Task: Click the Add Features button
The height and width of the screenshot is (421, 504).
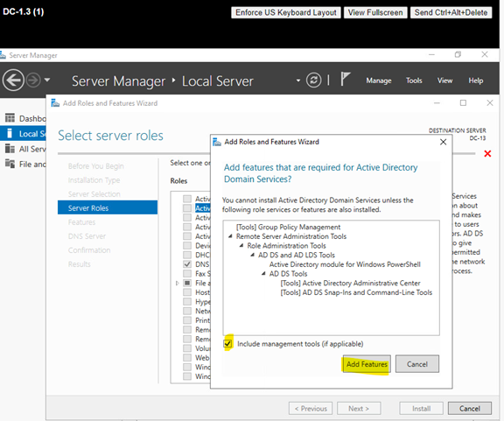Action: pyautogui.click(x=367, y=364)
